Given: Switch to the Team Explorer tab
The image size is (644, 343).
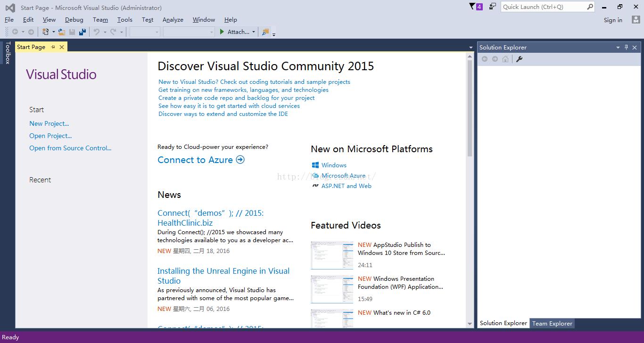Looking at the screenshot, I should 552,324.
